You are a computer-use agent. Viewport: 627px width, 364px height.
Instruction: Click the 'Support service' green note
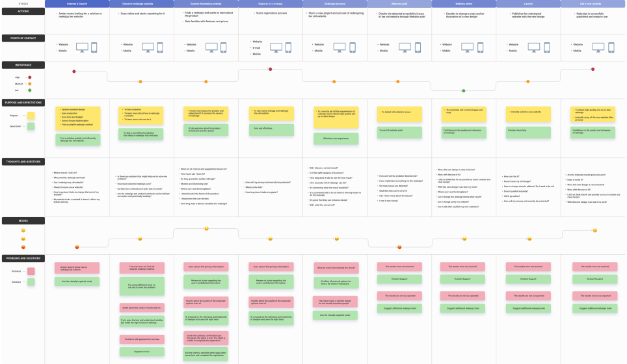(142, 352)
